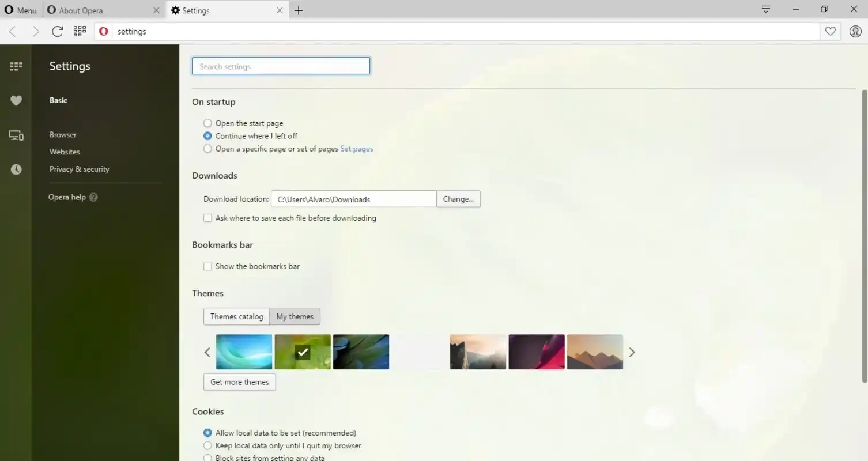Image resolution: width=868 pixels, height=461 pixels.
Task: Switch to the My themes tab
Action: (295, 316)
